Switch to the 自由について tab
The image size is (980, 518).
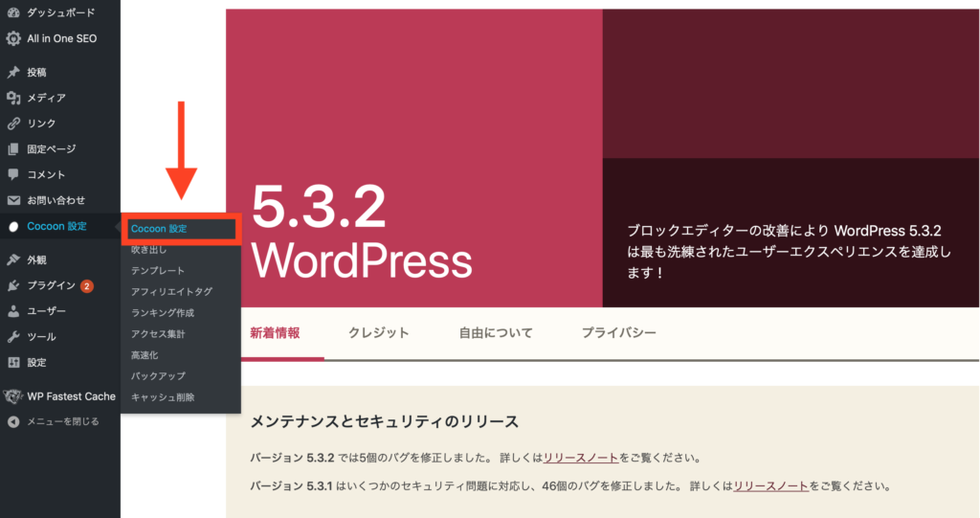point(496,333)
